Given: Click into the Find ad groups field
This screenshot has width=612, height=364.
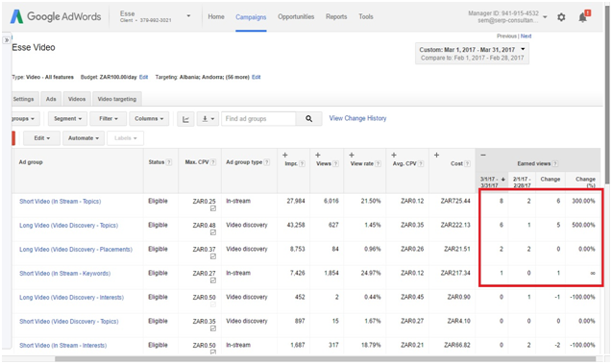Looking at the screenshot, I should (258, 118).
